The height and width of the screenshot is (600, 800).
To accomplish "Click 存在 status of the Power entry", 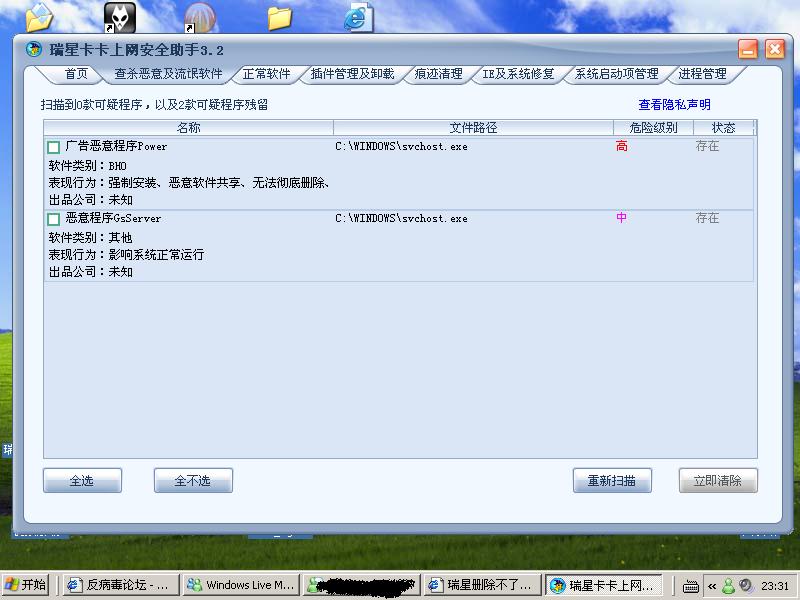I will [707, 146].
